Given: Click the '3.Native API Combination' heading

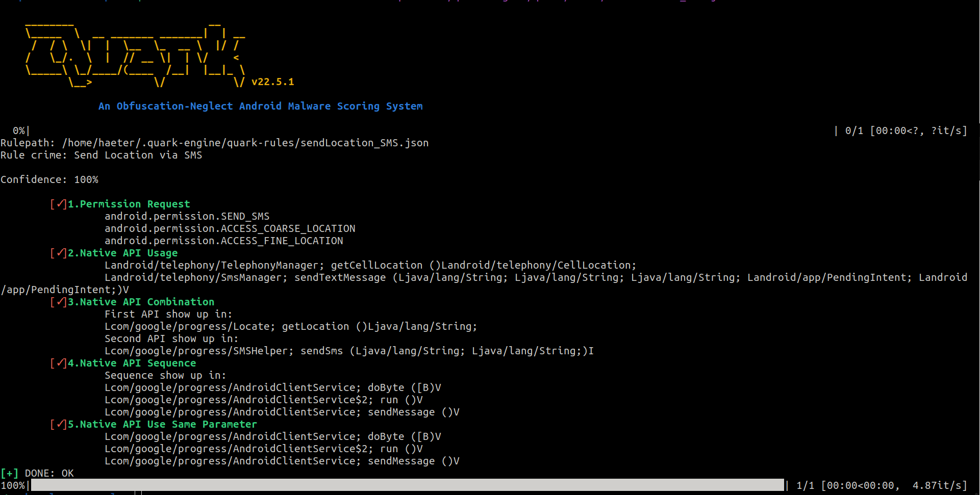Looking at the screenshot, I should (x=141, y=302).
